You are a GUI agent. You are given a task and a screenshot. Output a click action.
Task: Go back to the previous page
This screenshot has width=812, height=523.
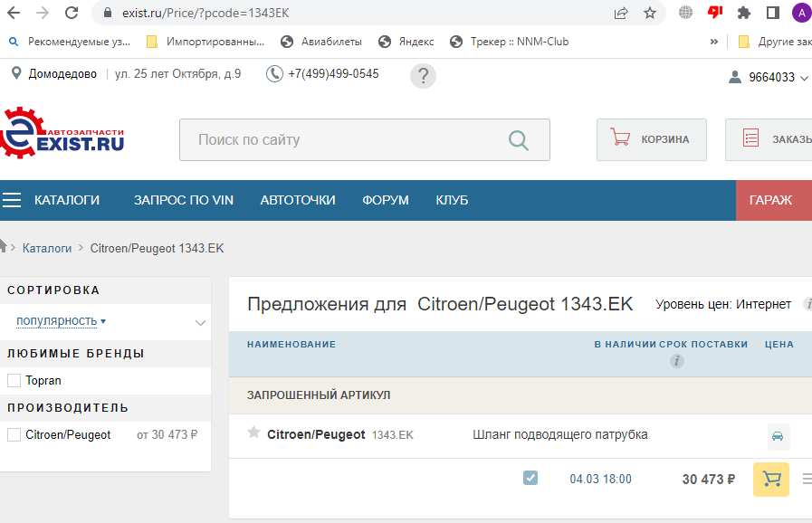[x=14, y=13]
